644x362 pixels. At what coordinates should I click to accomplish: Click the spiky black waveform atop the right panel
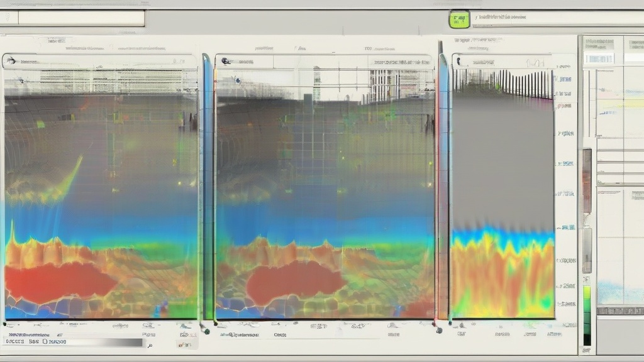click(503, 82)
